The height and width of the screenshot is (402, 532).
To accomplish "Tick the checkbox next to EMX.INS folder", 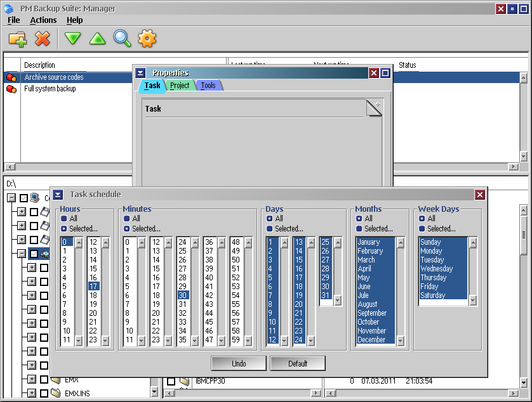I will coord(44,393).
